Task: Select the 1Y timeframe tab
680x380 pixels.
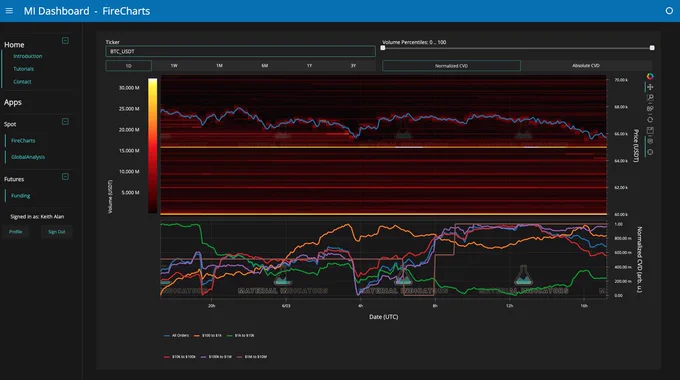Action: pos(309,66)
